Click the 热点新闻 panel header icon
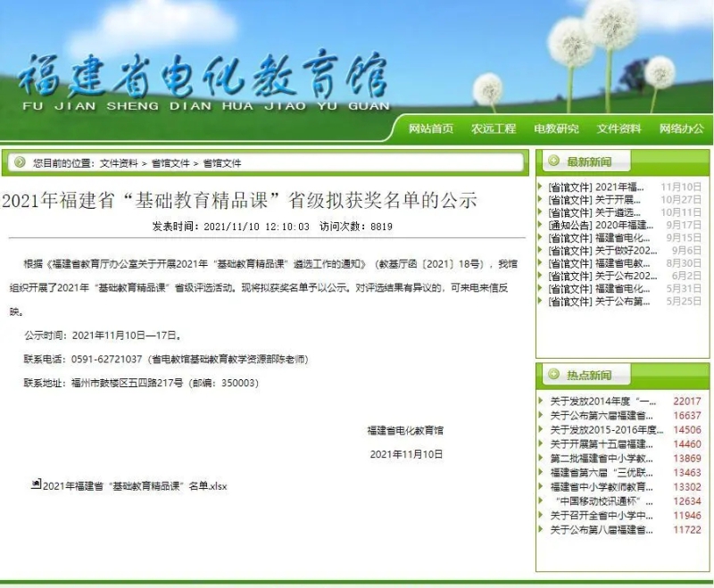 pyautogui.click(x=553, y=374)
